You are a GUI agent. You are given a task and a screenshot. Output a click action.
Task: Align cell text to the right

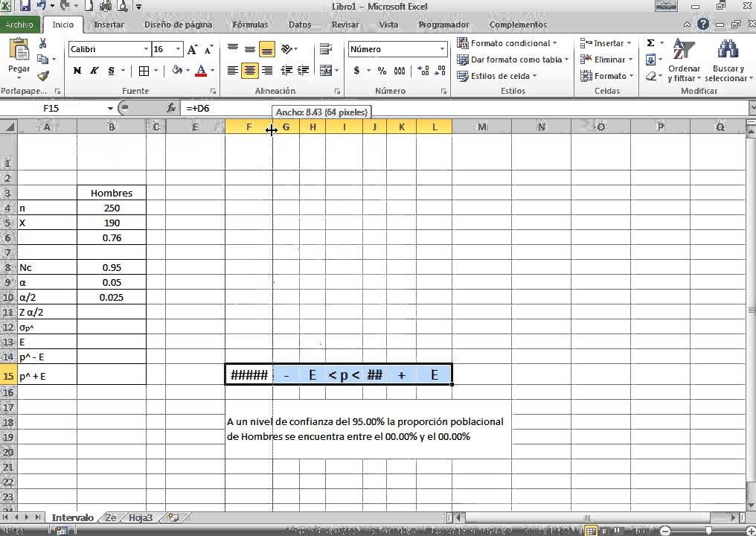(266, 71)
